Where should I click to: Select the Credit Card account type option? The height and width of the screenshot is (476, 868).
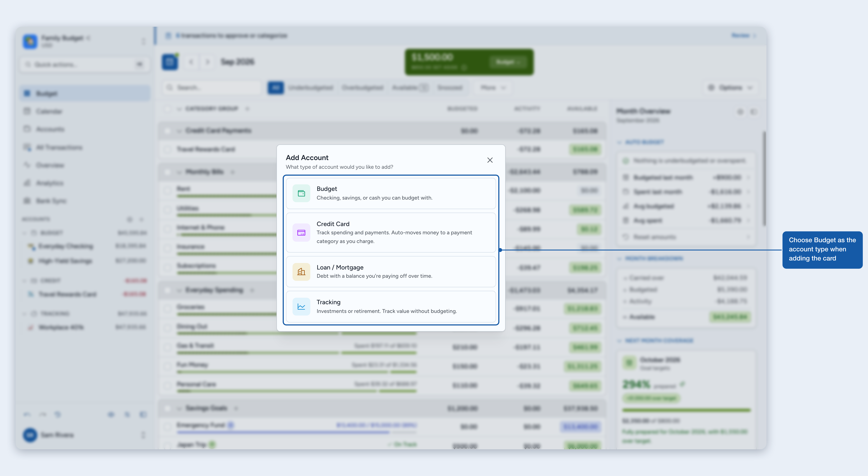pyautogui.click(x=391, y=232)
